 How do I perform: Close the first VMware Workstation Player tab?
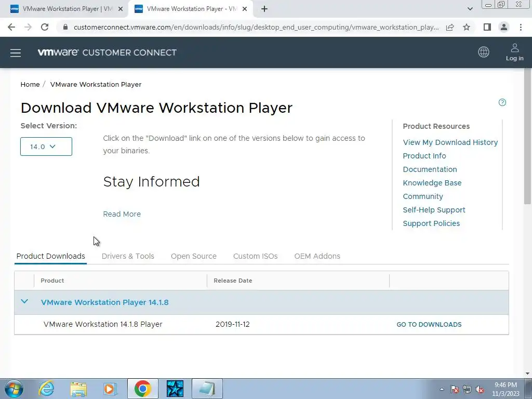pos(121,9)
